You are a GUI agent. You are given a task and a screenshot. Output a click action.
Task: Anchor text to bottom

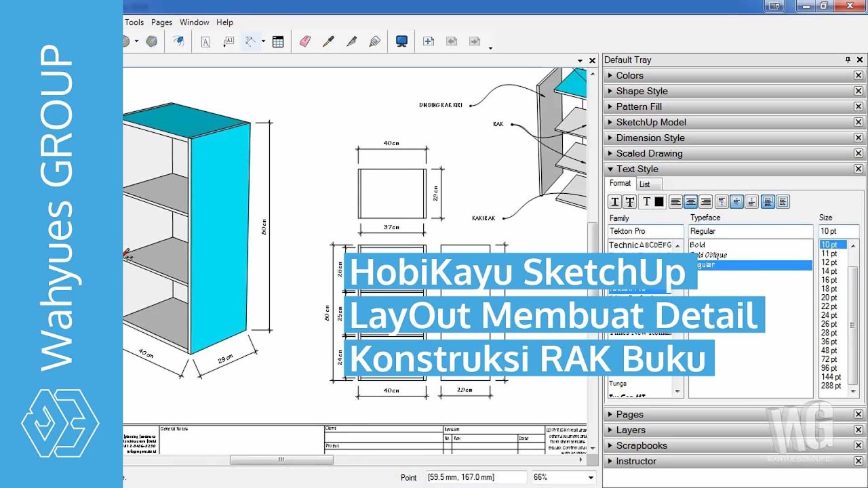(751, 201)
